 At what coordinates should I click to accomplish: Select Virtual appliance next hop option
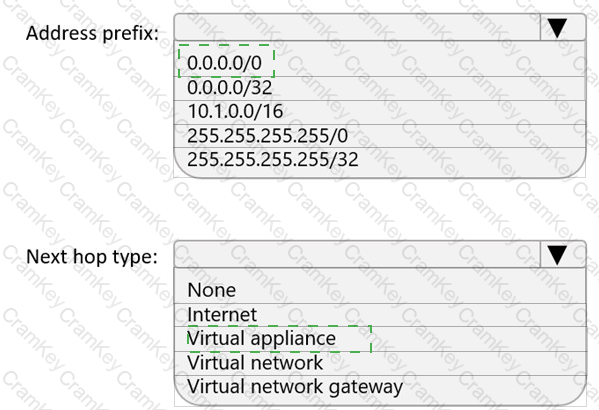[x=380, y=339]
